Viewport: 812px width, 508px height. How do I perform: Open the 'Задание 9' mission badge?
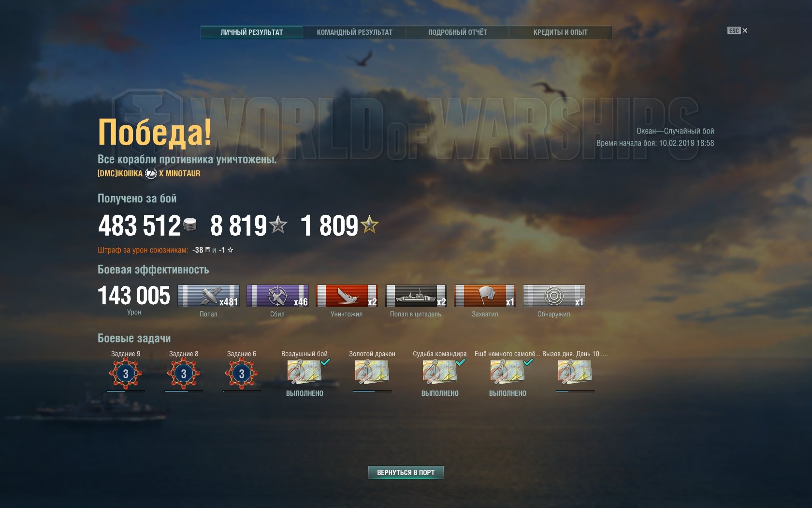126,374
